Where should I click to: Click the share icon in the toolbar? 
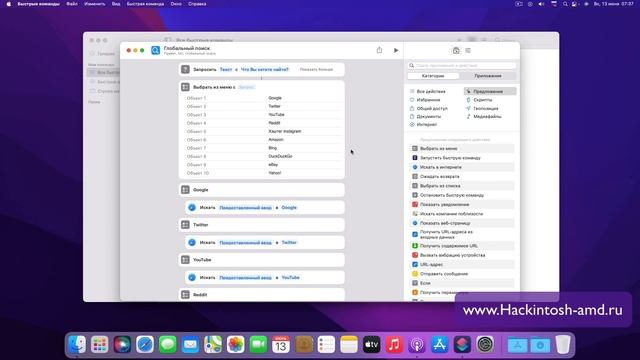(379, 50)
